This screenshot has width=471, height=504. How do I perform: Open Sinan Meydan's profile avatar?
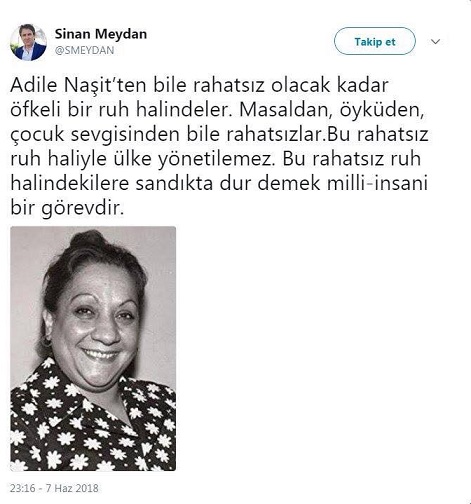point(28,42)
